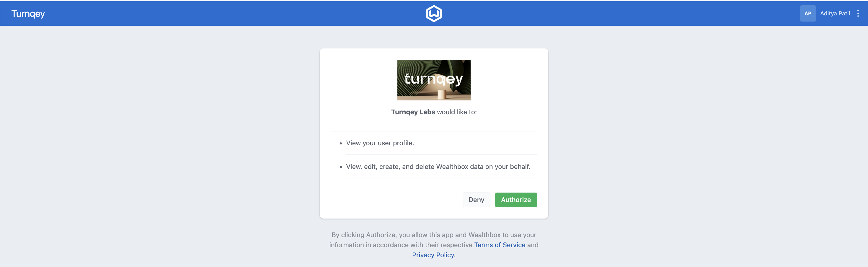Viewport: 868px width, 267px height.
Task: Authorize Turnqey Labs access
Action: tap(515, 200)
